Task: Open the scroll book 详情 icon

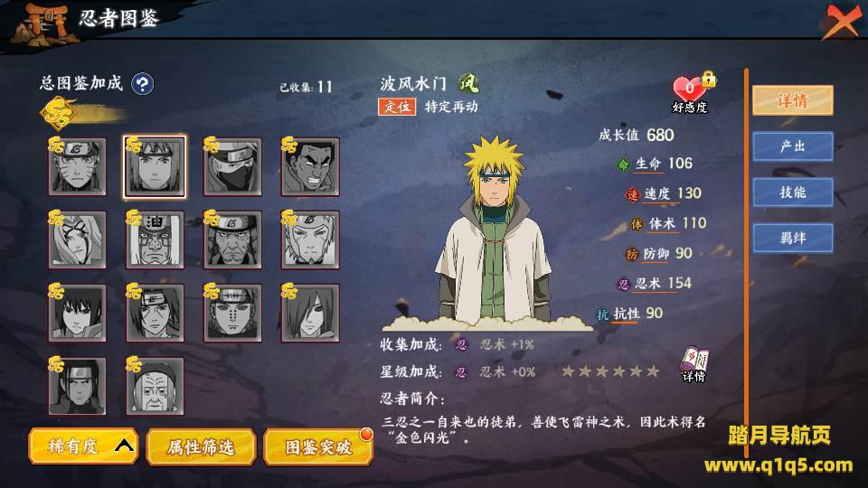Action: (x=694, y=365)
